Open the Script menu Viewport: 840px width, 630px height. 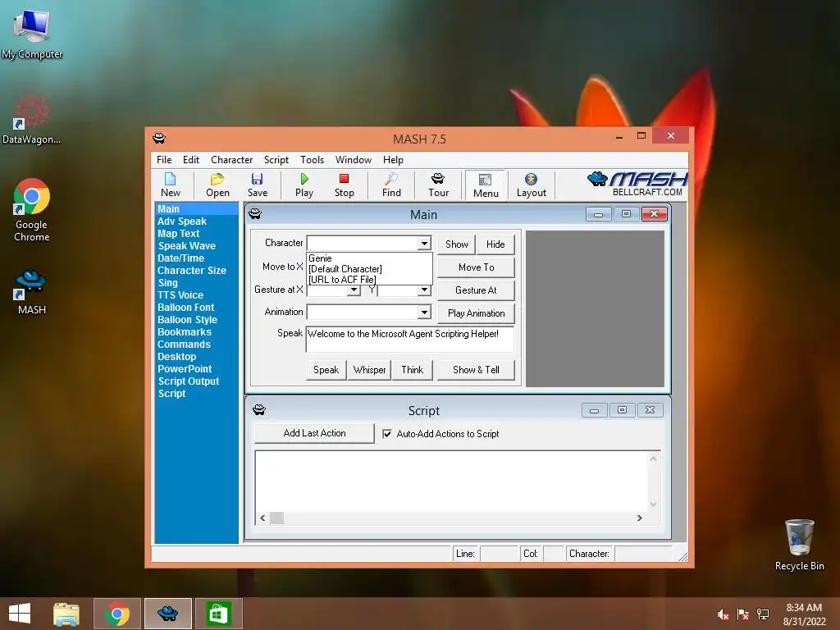click(276, 160)
